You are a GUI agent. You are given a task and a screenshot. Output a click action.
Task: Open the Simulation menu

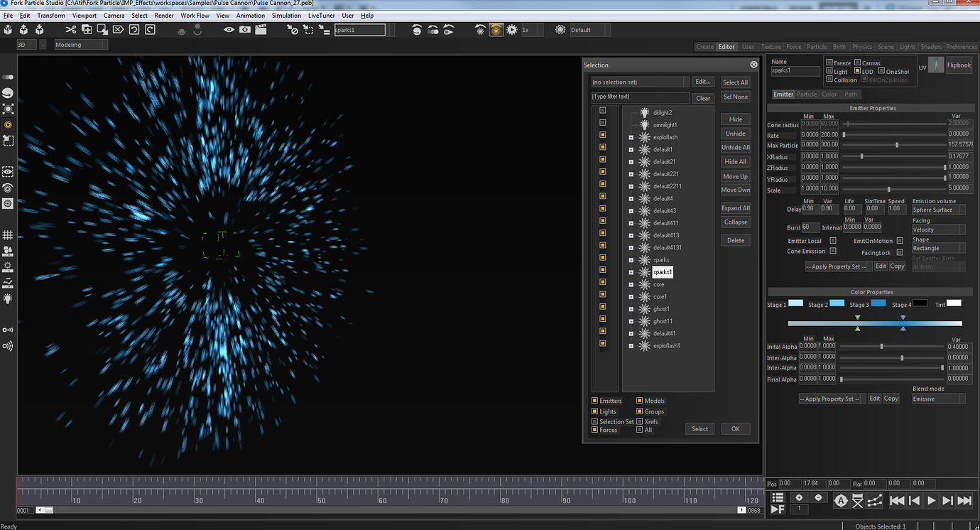(286, 15)
